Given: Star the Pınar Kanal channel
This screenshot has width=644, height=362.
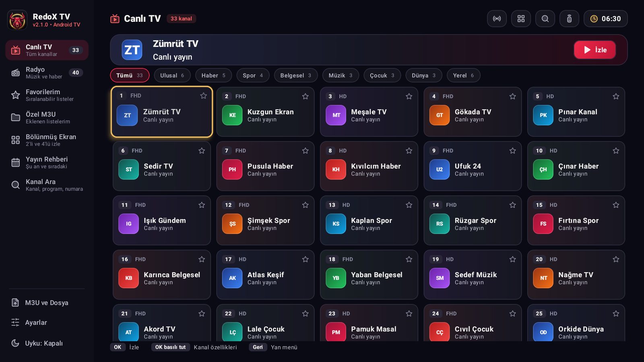Looking at the screenshot, I should (616, 97).
